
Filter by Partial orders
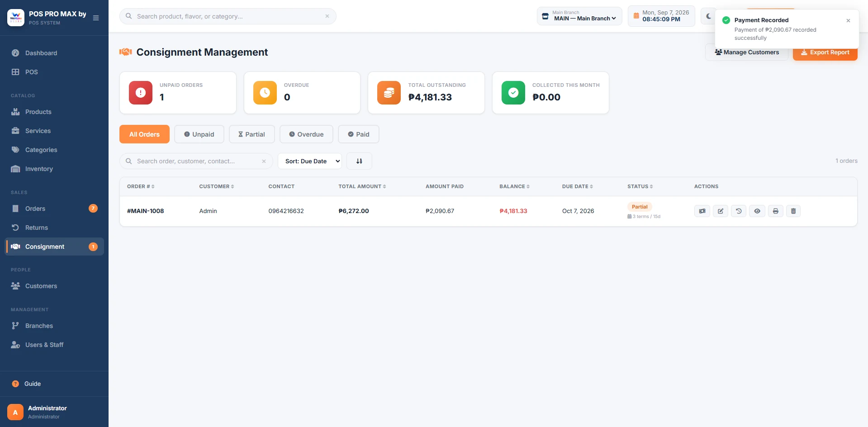tap(251, 134)
